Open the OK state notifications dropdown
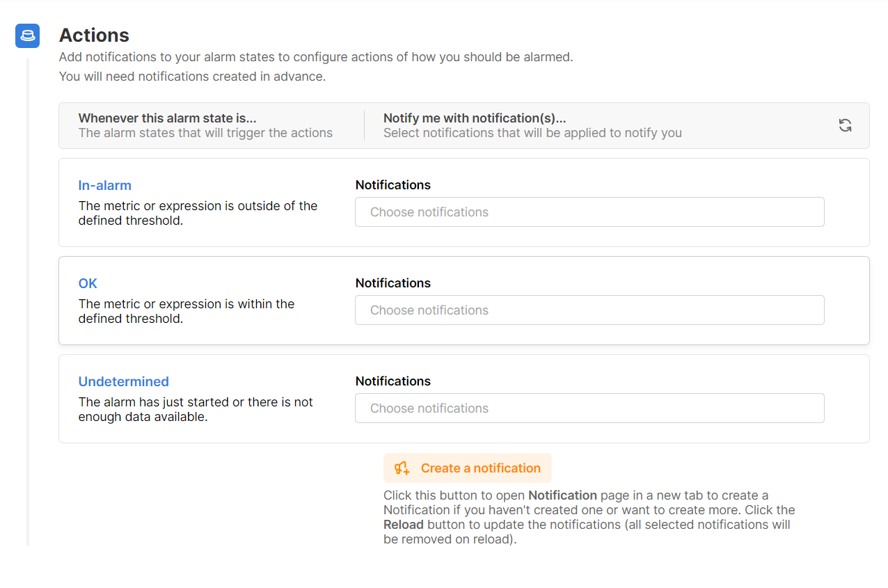The image size is (888, 588). (589, 310)
